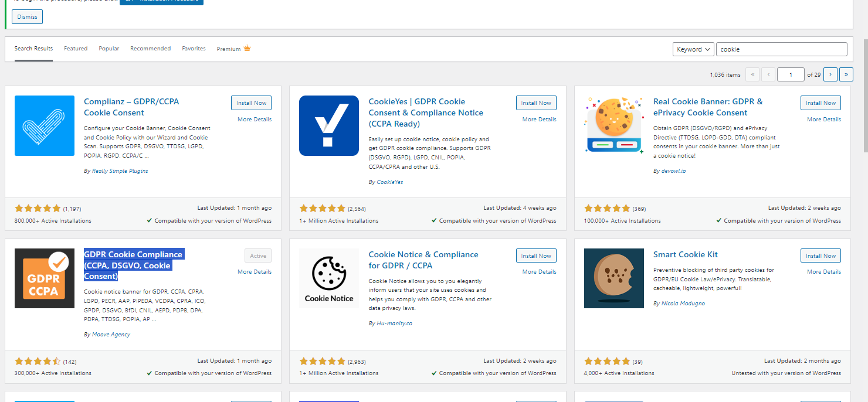The image size is (868, 402).
Task: Open author link Really Simple Plugins
Action: pyautogui.click(x=120, y=171)
